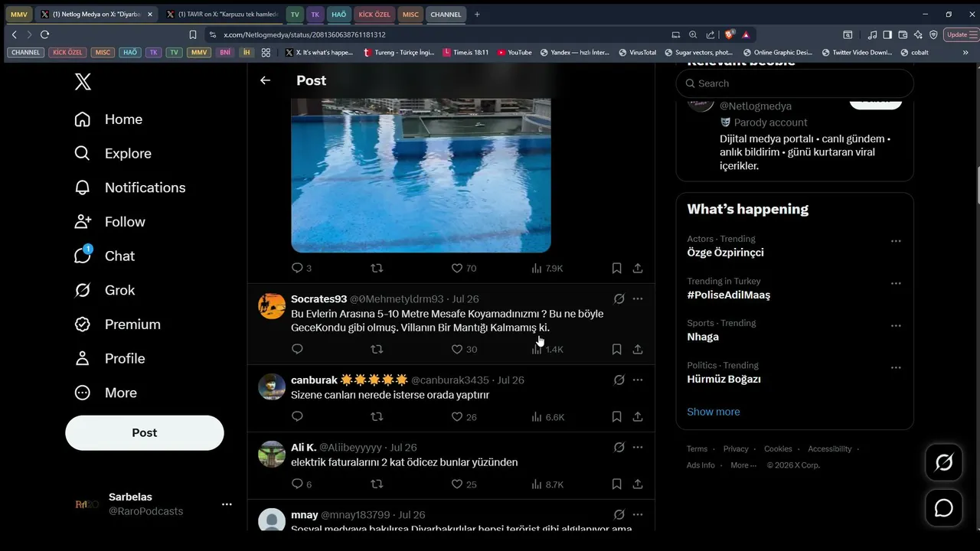Open the pool image in the post
Screen dimensions: 980x551
[421, 175]
